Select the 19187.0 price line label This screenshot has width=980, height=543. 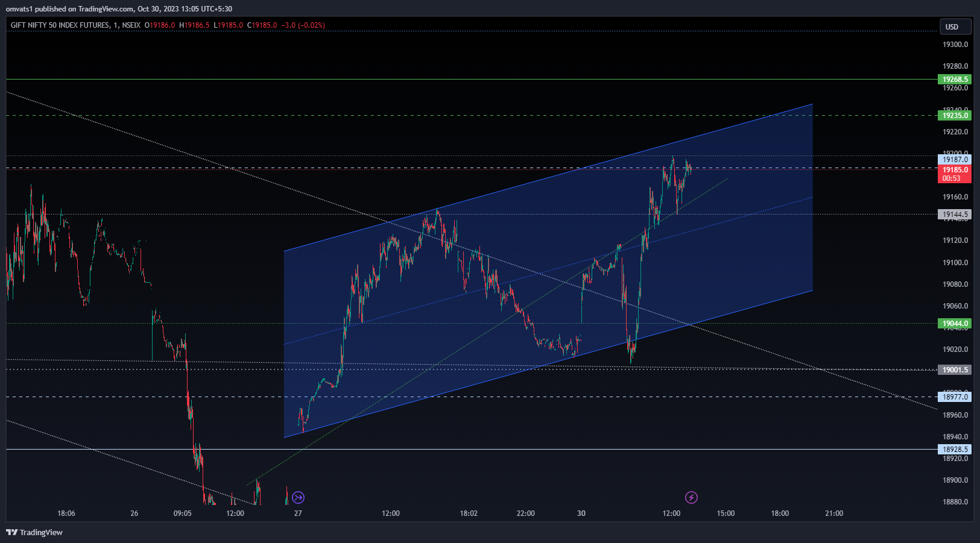(x=955, y=160)
